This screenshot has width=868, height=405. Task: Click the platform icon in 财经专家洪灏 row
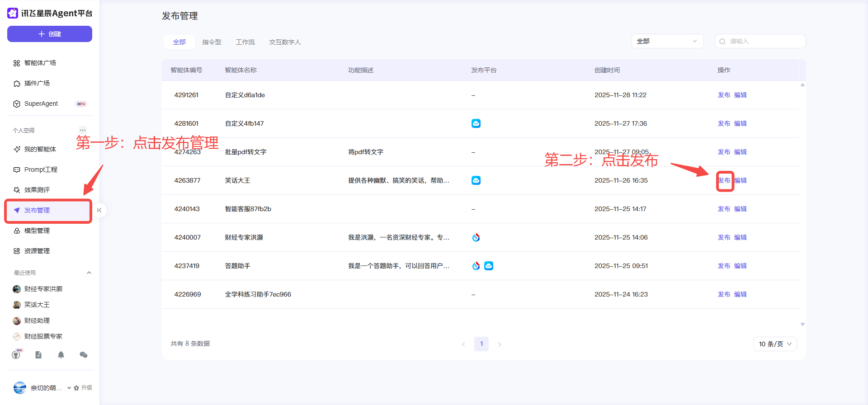pyautogui.click(x=476, y=237)
